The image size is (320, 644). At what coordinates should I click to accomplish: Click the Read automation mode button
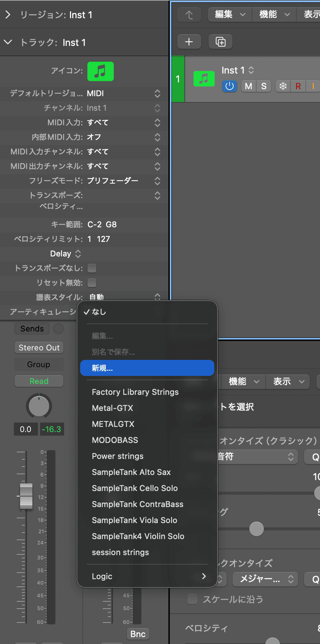(39, 381)
